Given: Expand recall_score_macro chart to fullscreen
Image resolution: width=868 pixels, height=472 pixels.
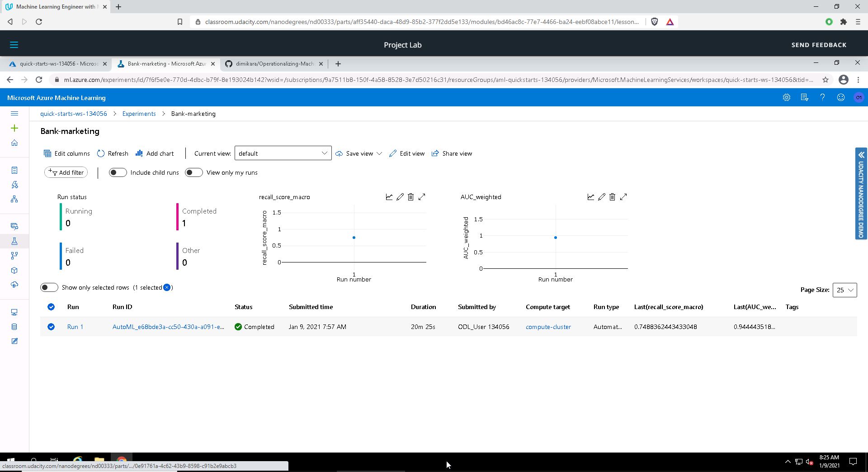Looking at the screenshot, I should tap(422, 197).
